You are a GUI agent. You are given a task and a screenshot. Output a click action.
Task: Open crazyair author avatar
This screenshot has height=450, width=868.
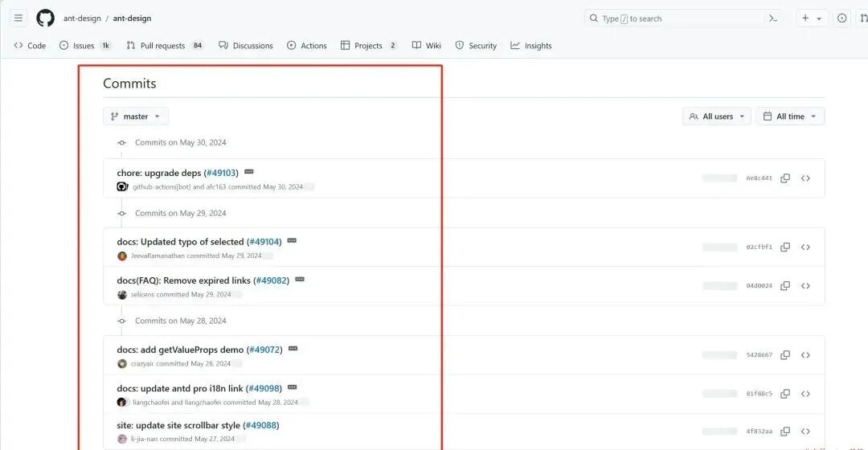pos(122,364)
